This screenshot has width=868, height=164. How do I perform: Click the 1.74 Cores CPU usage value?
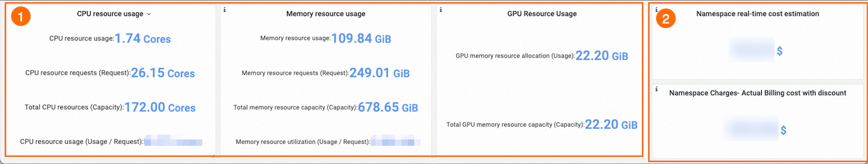[x=143, y=39]
